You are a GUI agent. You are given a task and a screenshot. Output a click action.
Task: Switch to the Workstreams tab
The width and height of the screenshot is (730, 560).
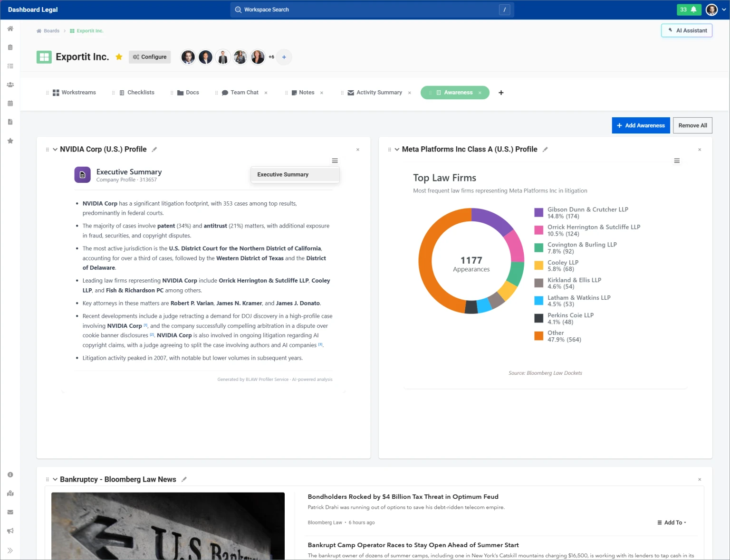[74, 93]
